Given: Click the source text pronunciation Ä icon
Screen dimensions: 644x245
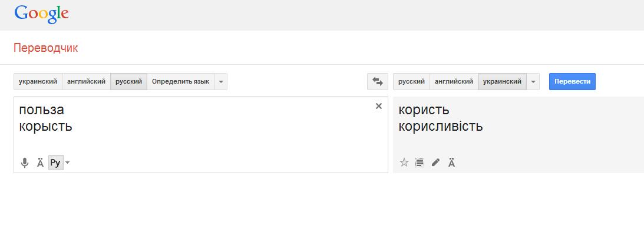Looking at the screenshot, I should click(x=40, y=163).
